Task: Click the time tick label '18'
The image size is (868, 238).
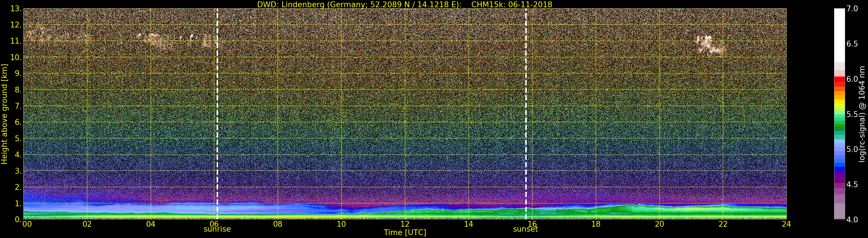Action: [x=596, y=224]
